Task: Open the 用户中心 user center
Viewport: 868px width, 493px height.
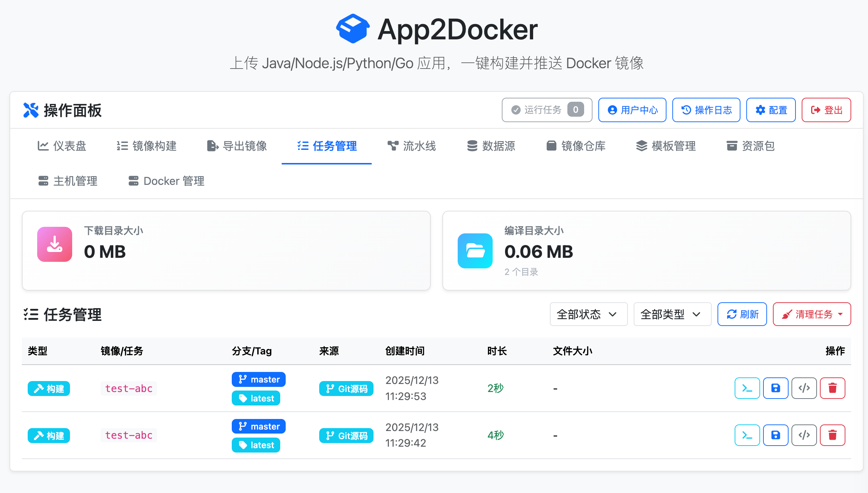Action: [x=632, y=110]
